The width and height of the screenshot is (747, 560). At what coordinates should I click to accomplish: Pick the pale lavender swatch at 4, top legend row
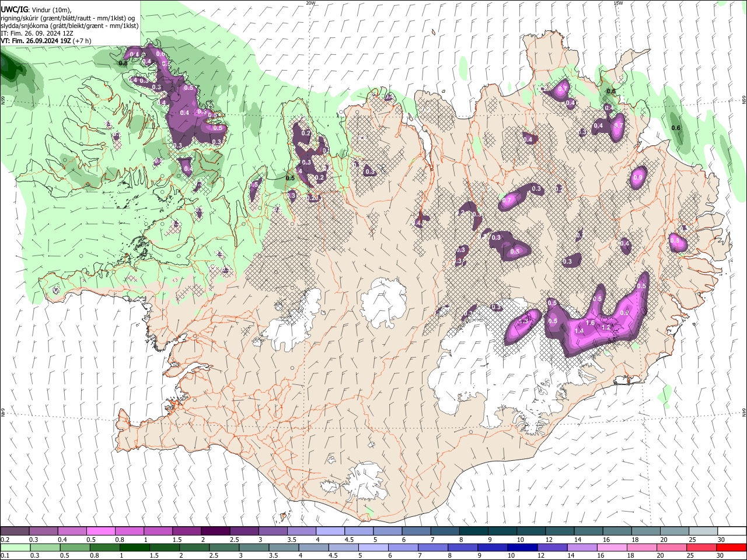click(x=329, y=531)
